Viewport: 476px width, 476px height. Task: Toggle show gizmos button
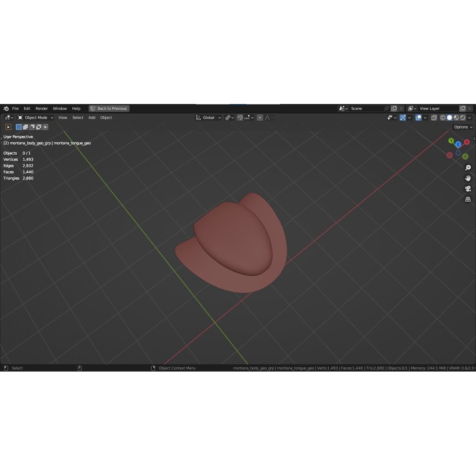point(403,118)
